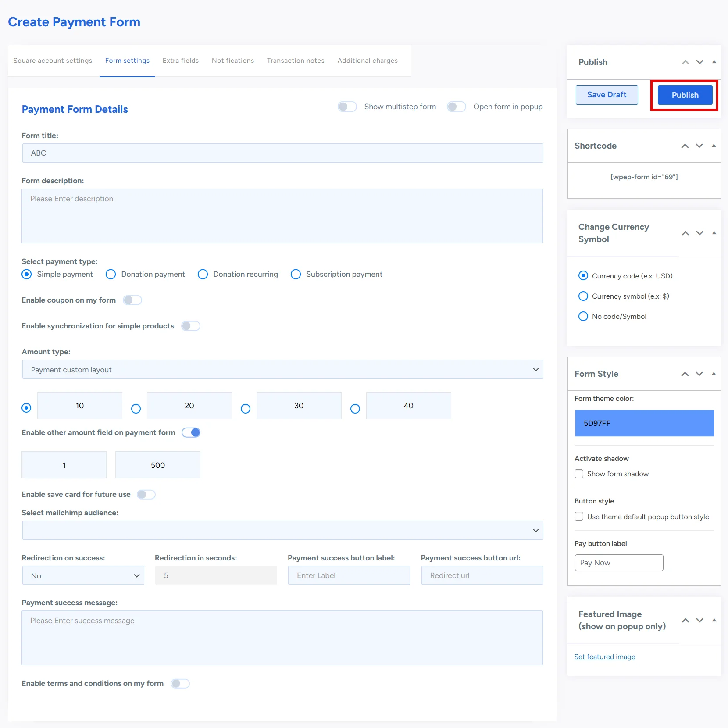Click the Save Draft button
The height and width of the screenshot is (728, 728).
pyautogui.click(x=607, y=95)
